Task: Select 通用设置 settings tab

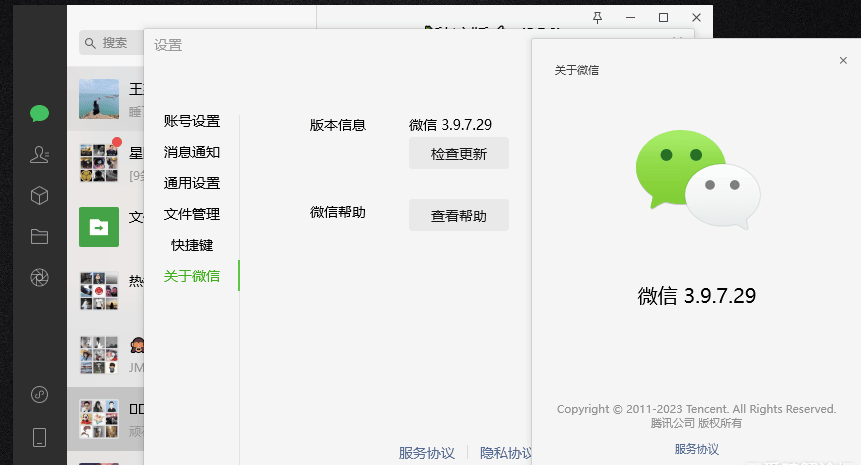Action: [192, 183]
